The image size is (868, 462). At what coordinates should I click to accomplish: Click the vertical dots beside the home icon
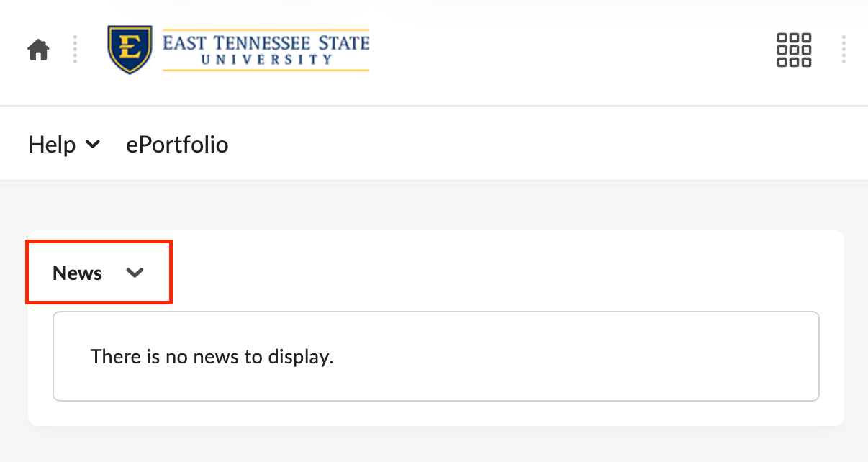(75, 50)
